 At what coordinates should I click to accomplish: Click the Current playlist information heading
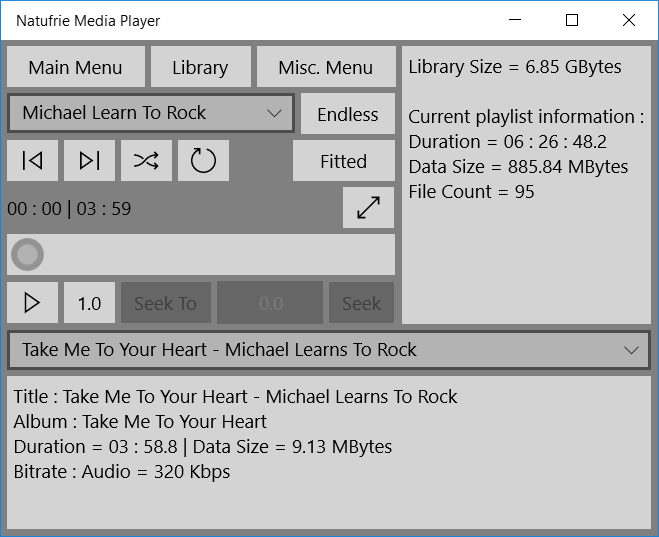coord(526,117)
